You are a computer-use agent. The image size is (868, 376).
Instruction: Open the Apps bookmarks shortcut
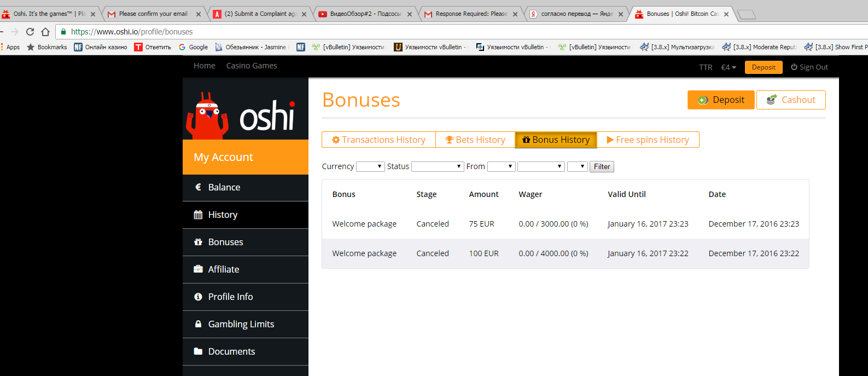pyautogui.click(x=10, y=47)
